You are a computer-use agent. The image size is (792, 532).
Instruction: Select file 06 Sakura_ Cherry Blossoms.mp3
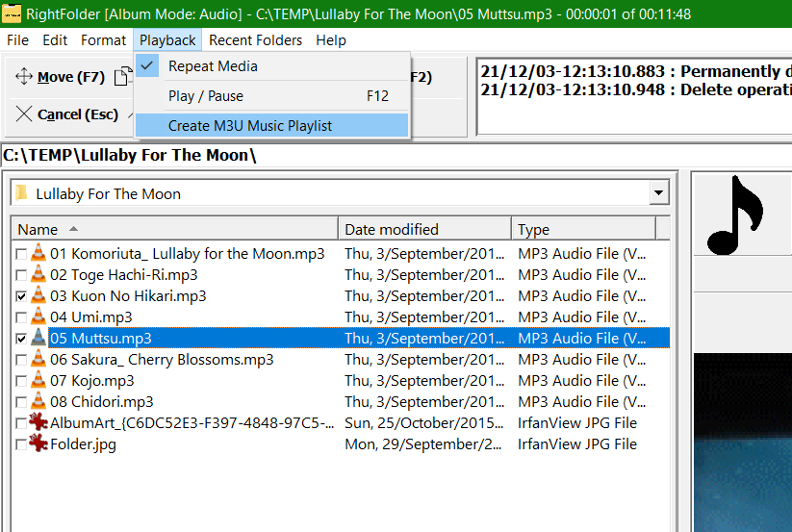point(162,360)
